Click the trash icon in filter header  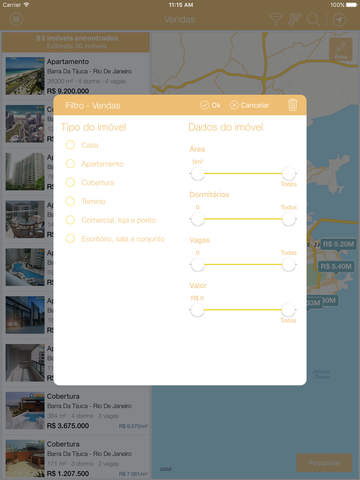(292, 105)
